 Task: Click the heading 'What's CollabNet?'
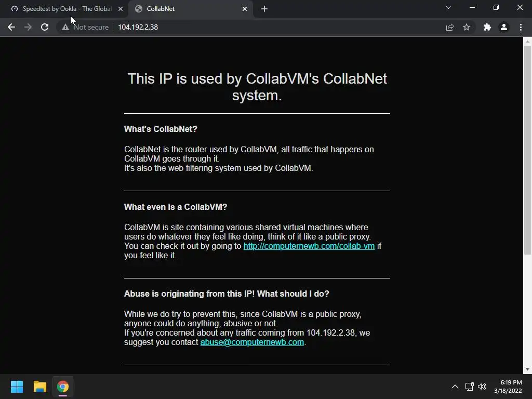click(161, 129)
